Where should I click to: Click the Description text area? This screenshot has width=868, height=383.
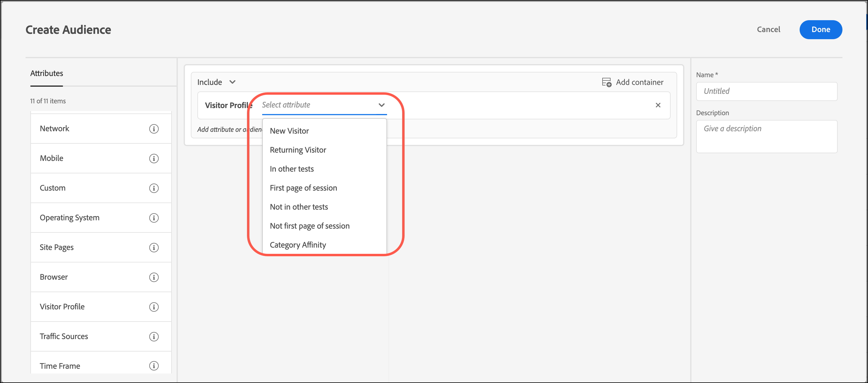(x=766, y=136)
